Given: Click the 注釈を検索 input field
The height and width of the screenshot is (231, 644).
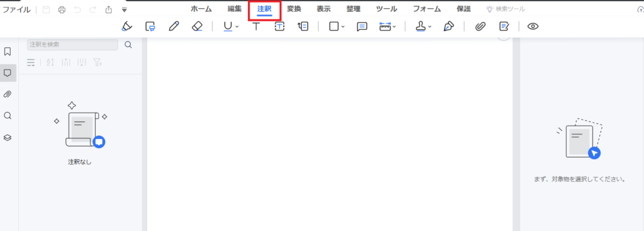Looking at the screenshot, I should (x=73, y=45).
